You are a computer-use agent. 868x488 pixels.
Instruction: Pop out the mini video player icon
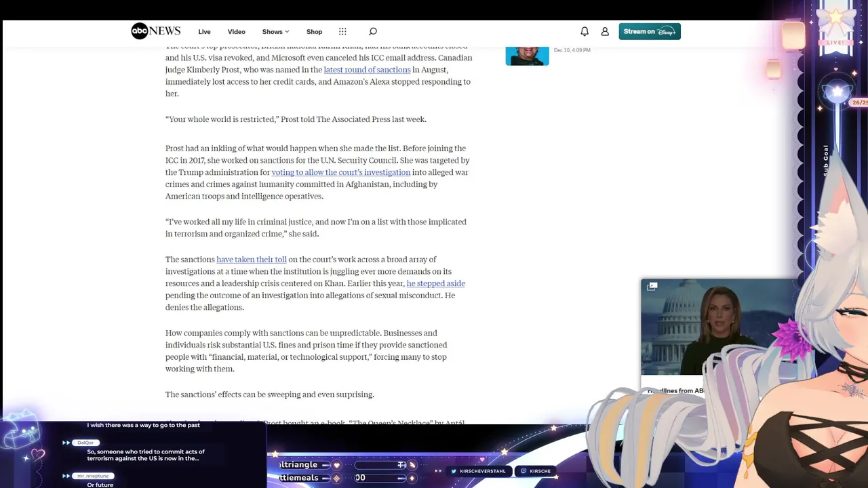coord(652,287)
